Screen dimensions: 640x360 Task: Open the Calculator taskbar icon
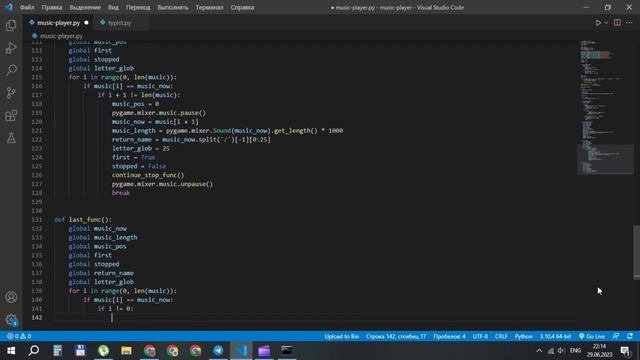(x=57, y=351)
